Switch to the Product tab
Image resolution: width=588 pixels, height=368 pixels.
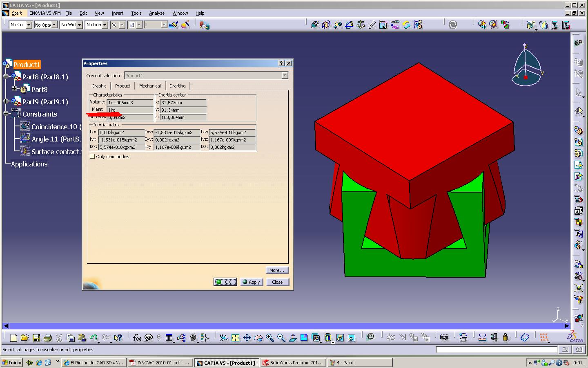122,86
